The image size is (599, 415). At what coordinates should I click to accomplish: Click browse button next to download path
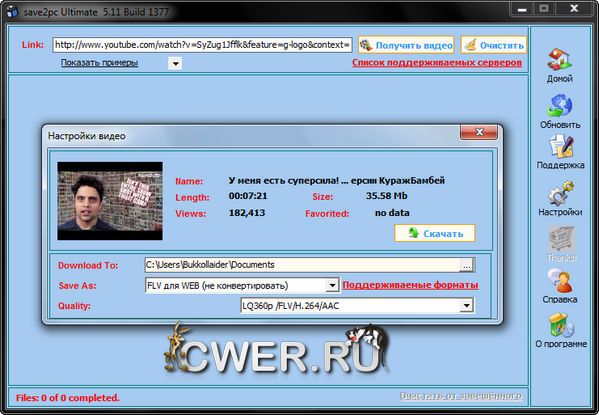467,265
